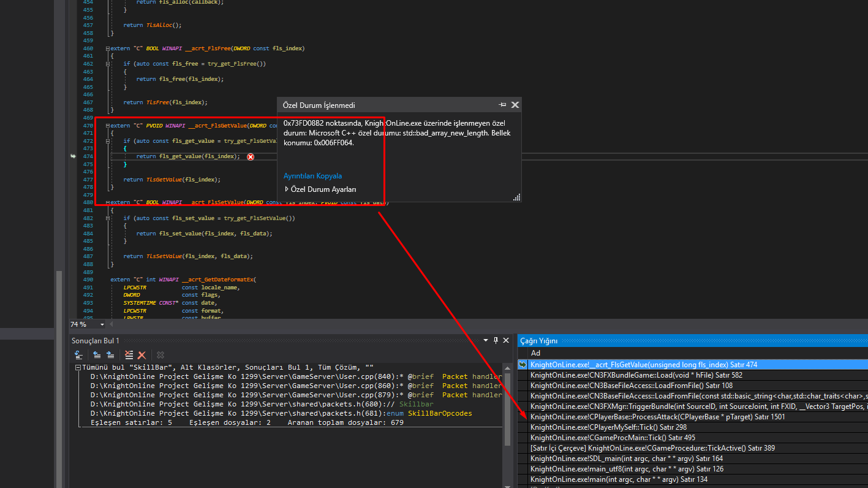Select the Çağrı Yığını panel title
The width and height of the screenshot is (868, 488).
coord(539,340)
